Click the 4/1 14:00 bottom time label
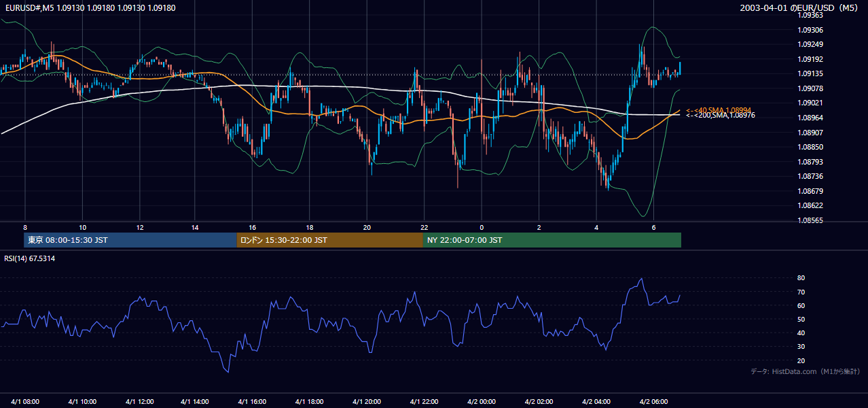This screenshot has height=408, width=868. tap(196, 401)
